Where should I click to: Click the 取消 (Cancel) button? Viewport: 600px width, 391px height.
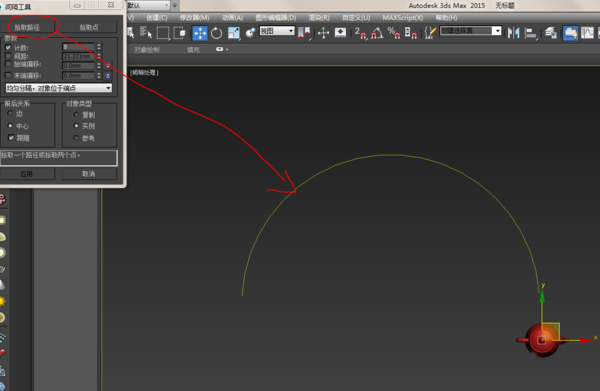point(89,174)
